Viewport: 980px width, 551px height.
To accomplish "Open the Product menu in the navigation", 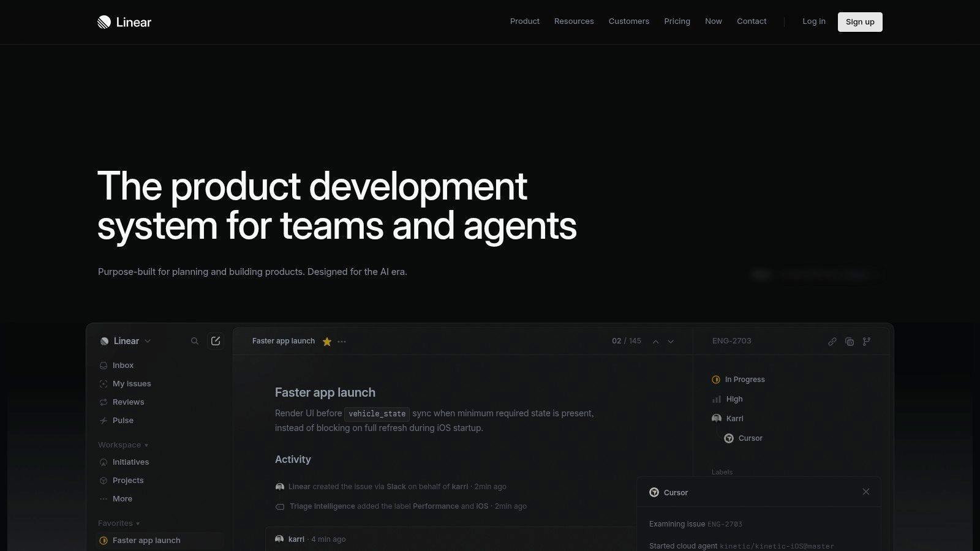I will [x=524, y=21].
